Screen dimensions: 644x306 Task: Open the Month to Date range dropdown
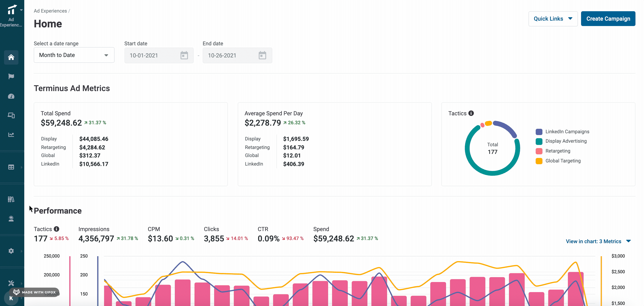coord(74,55)
